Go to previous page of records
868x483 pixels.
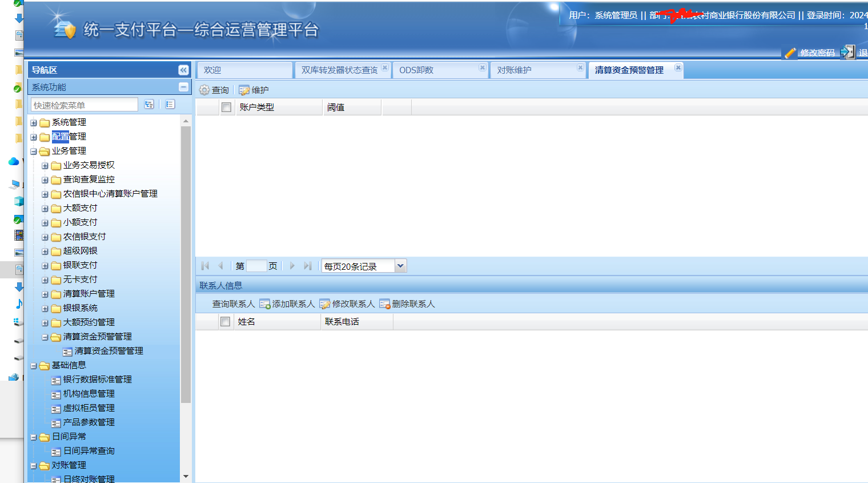pyautogui.click(x=220, y=266)
